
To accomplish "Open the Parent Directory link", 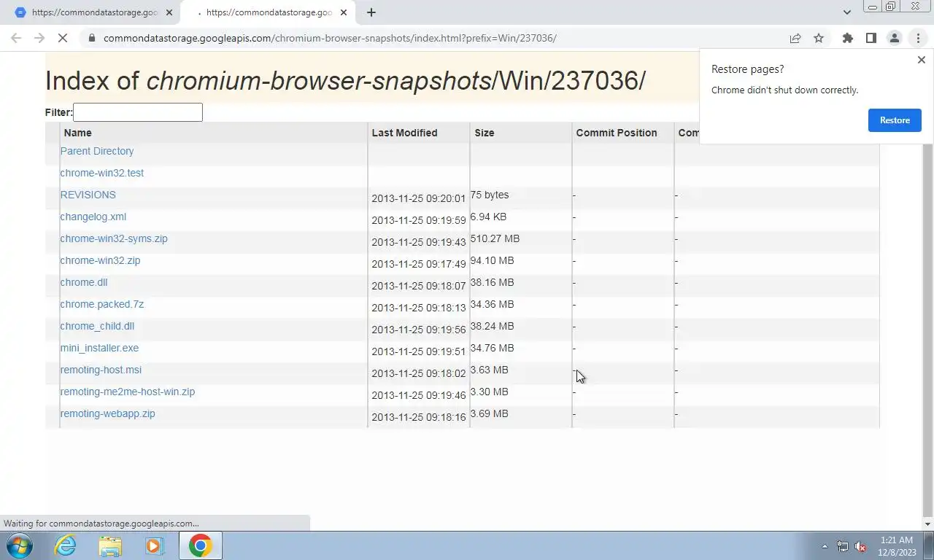I will coord(97,151).
